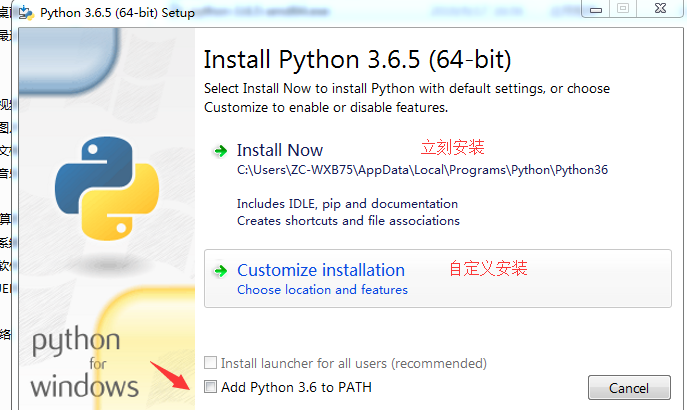The width and height of the screenshot is (687, 410).
Task: Click the green arrow beside Install Now
Action: click(220, 151)
